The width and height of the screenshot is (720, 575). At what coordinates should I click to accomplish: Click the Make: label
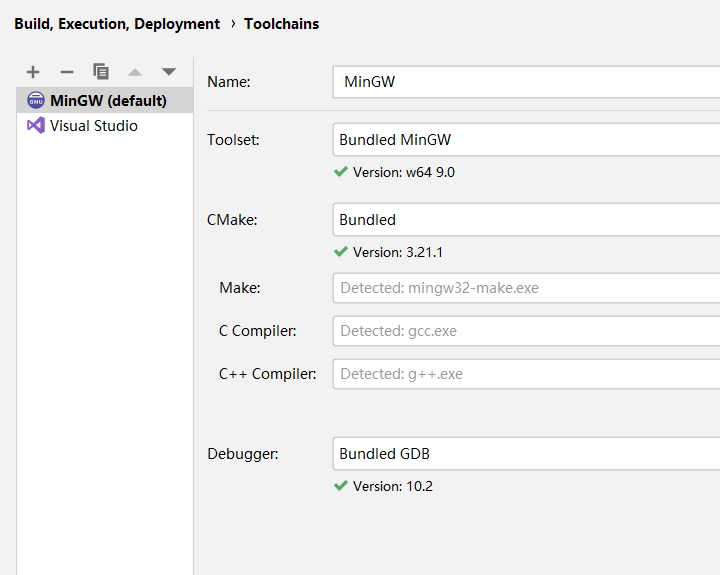pos(240,288)
